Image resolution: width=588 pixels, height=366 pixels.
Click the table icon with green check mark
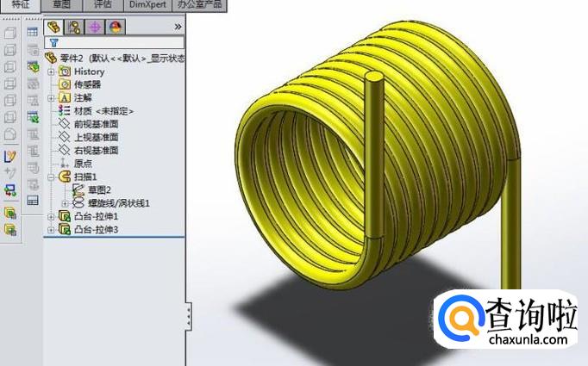[33, 117]
